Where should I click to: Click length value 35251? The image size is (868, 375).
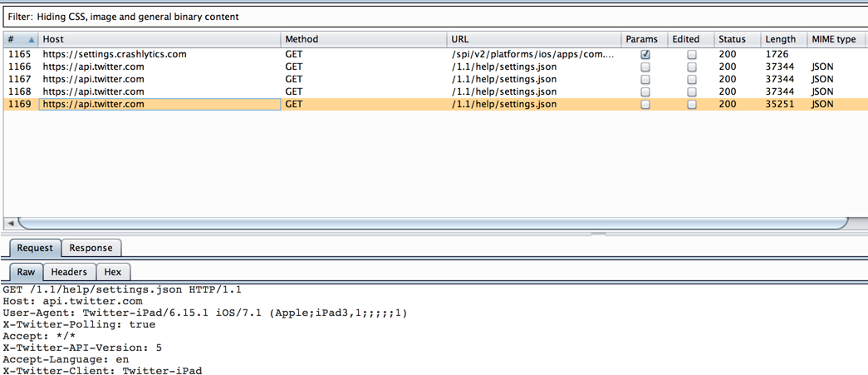779,104
